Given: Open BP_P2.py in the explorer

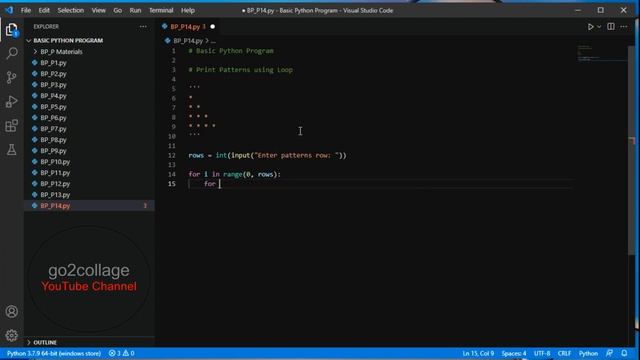Looking at the screenshot, I should (53, 73).
